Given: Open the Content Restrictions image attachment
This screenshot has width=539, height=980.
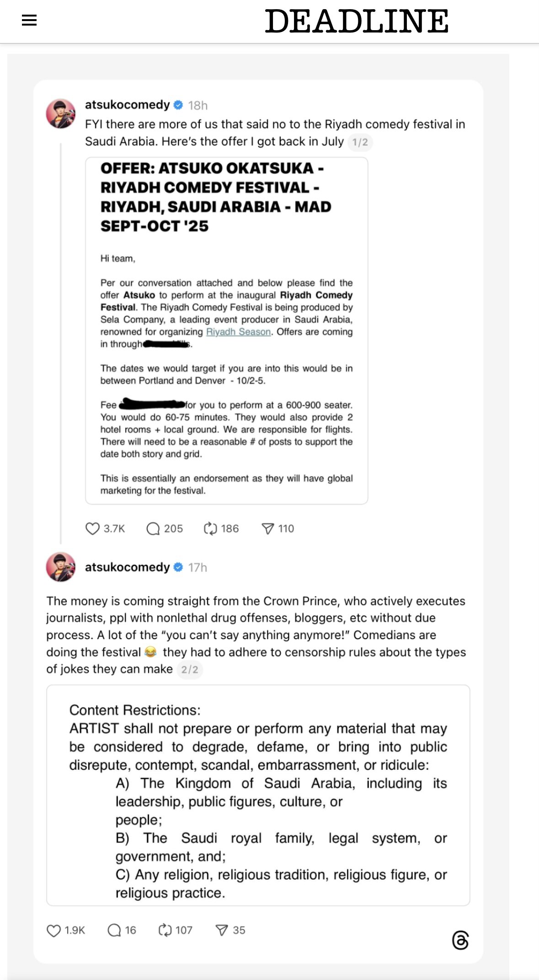Looking at the screenshot, I should (x=258, y=795).
